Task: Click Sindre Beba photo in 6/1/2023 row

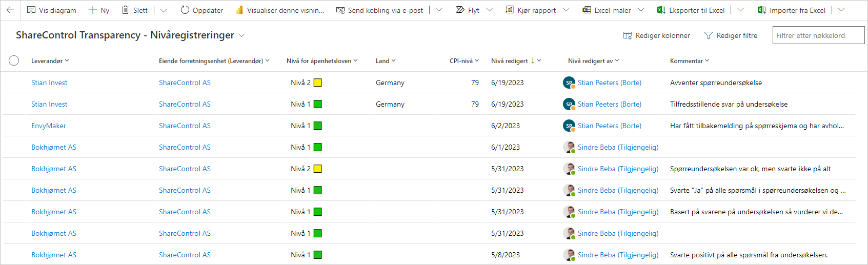Action: click(569, 147)
